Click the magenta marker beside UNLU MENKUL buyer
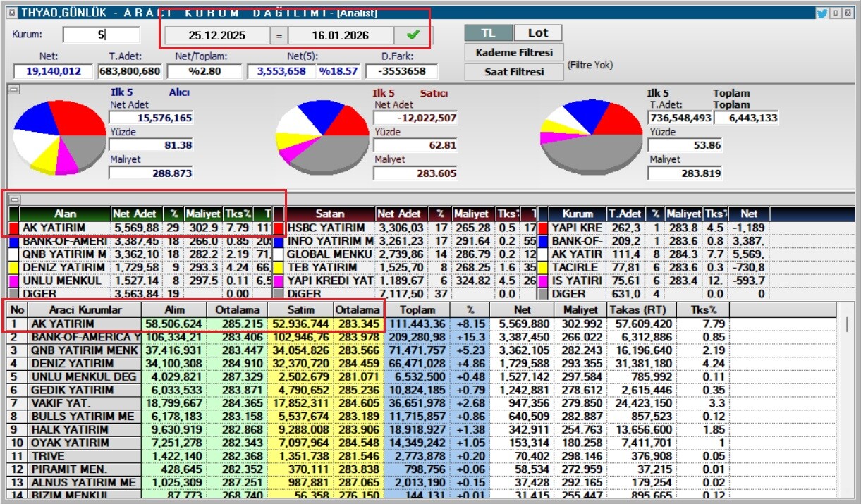Viewport: 861px width, 504px height. click(x=13, y=281)
